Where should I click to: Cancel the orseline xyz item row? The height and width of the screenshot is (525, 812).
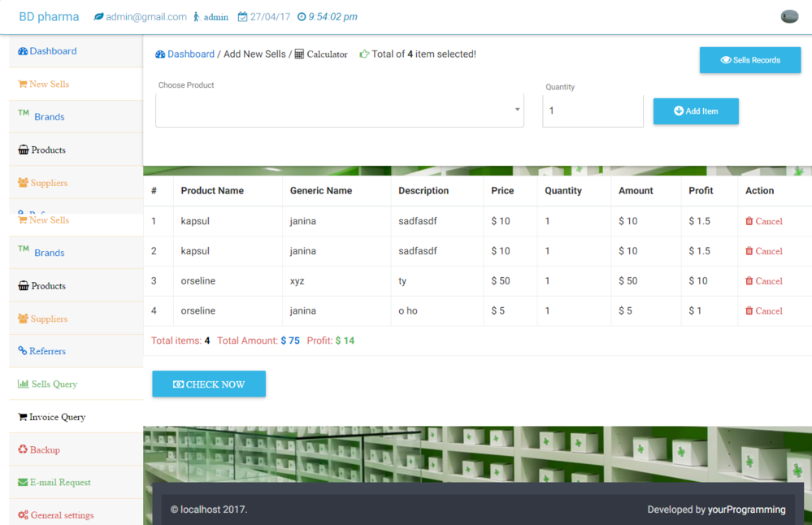pyautogui.click(x=763, y=281)
